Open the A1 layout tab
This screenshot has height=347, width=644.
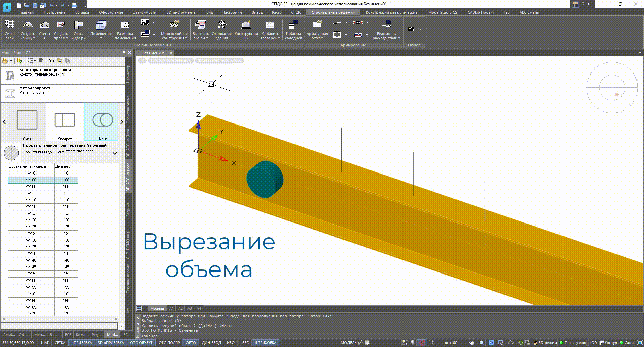[x=171, y=308]
